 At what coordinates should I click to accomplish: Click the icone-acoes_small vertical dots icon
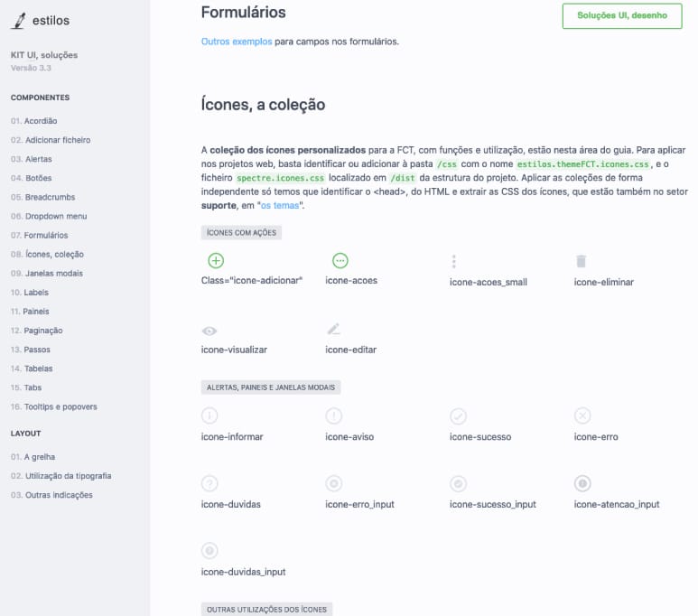[454, 262]
